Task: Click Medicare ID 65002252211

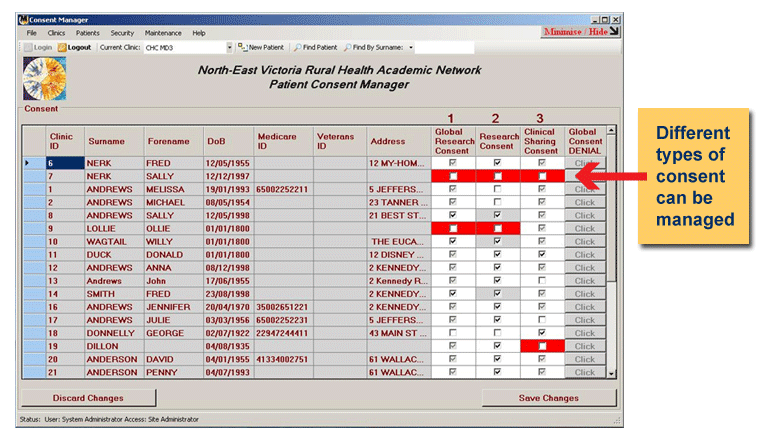Action: [x=284, y=189]
